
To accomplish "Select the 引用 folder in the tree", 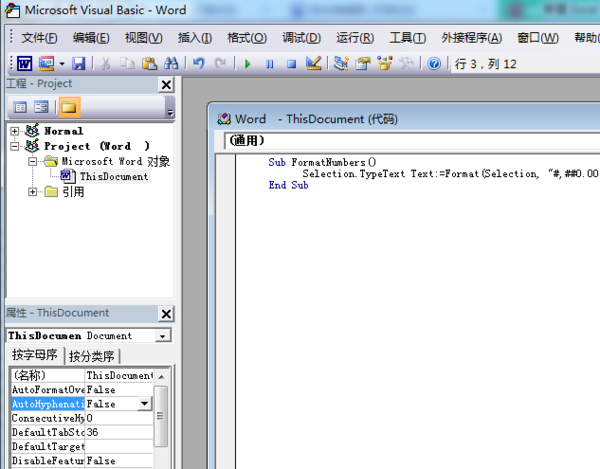I will tap(73, 192).
